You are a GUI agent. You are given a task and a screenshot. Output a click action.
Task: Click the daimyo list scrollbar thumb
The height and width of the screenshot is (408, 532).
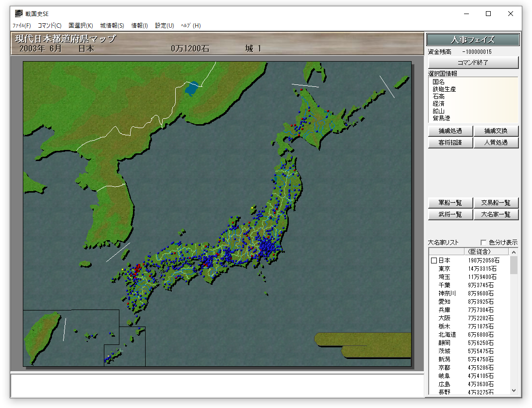tap(514, 265)
